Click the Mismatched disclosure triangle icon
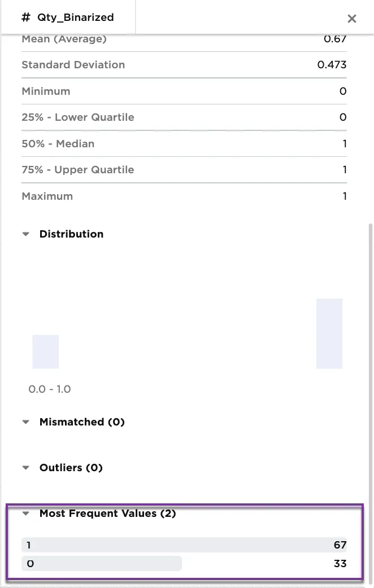The image size is (374, 588). [25, 422]
